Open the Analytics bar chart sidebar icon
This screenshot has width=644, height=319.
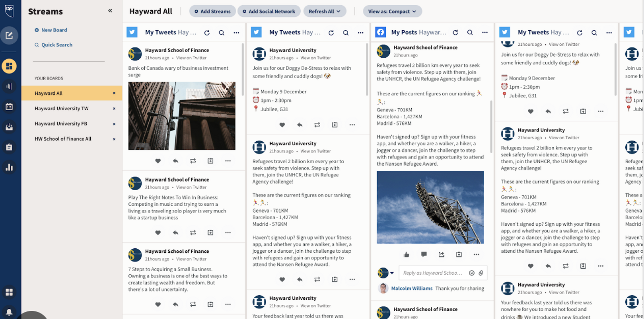tap(9, 167)
